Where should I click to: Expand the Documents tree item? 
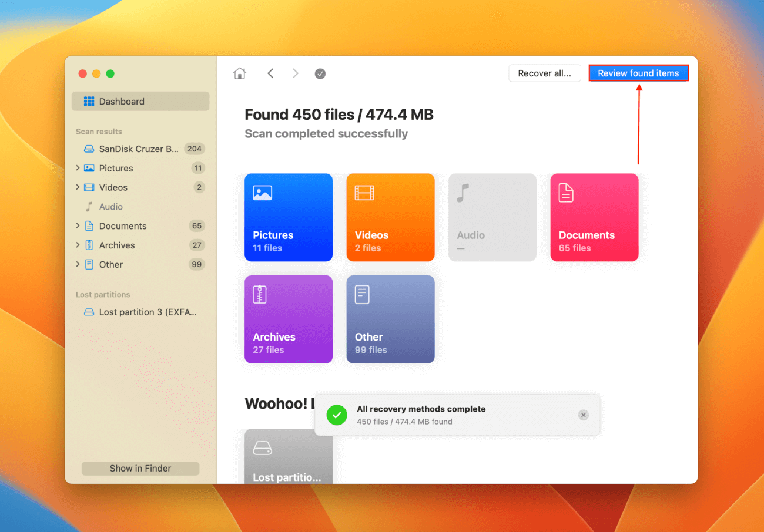tap(78, 226)
